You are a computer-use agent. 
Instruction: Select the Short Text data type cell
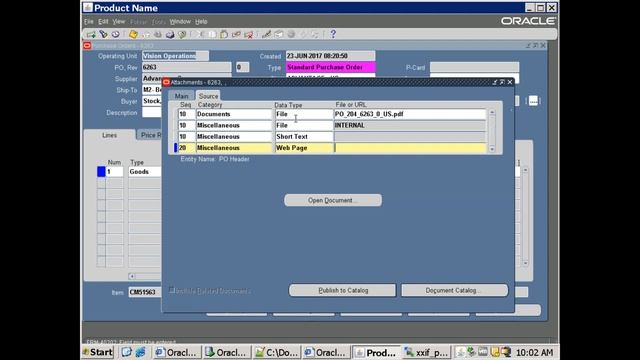[304, 136]
